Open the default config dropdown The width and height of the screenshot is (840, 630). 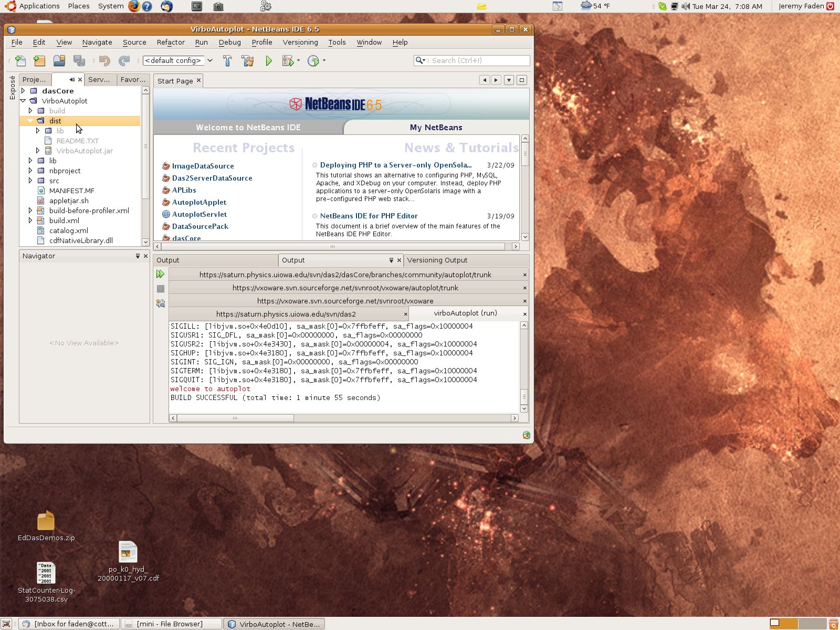click(209, 60)
